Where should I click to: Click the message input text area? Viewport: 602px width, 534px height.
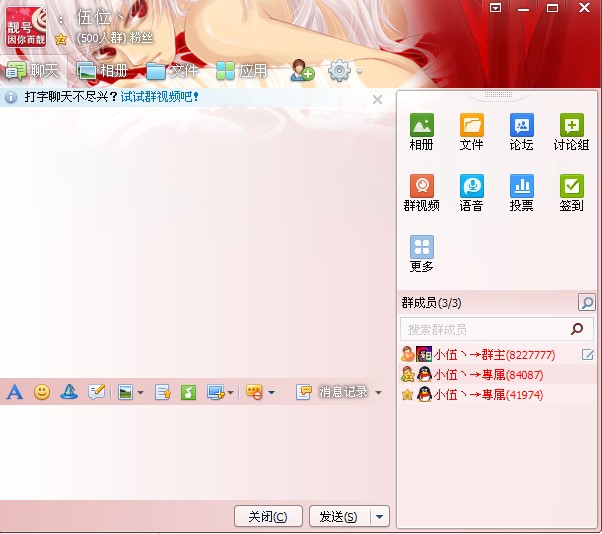coord(197,452)
